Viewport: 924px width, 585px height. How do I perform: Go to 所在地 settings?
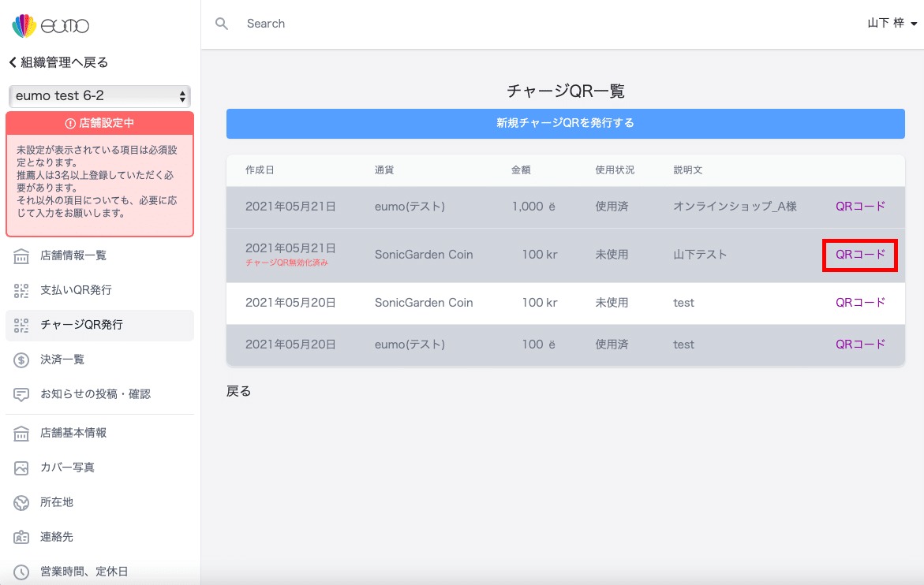click(x=99, y=502)
